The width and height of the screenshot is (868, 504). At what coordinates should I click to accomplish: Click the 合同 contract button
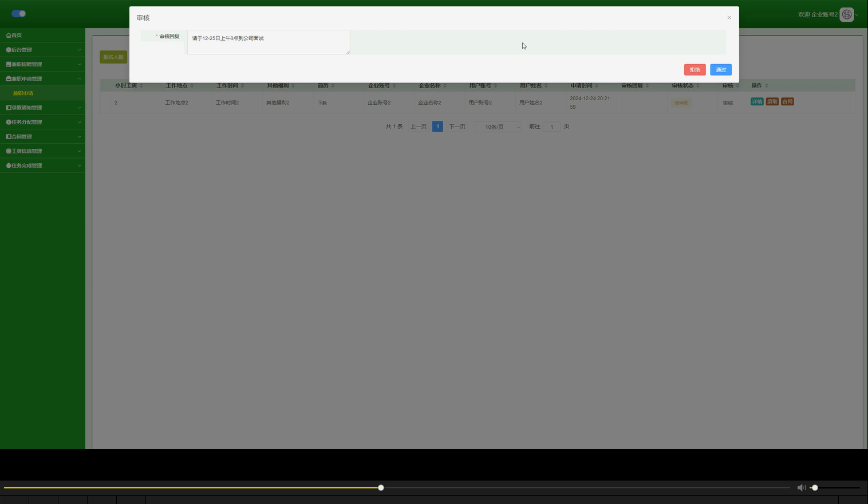[787, 101]
